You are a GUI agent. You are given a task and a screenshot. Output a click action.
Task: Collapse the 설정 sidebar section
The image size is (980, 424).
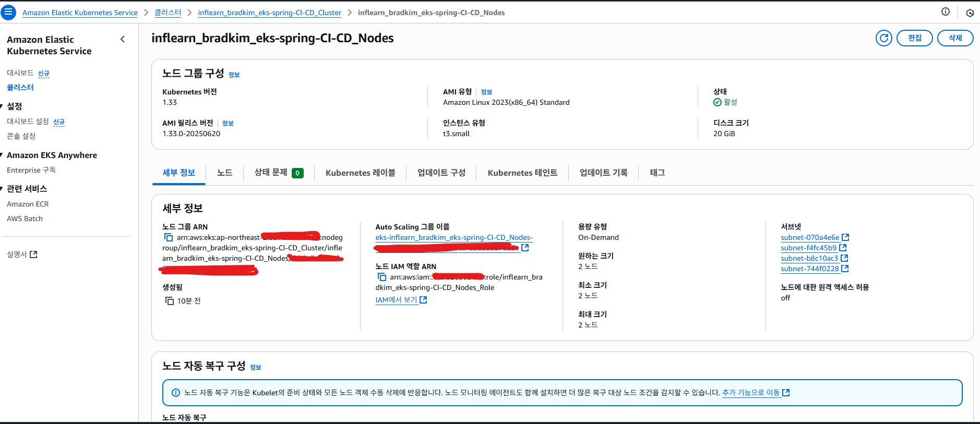2,106
